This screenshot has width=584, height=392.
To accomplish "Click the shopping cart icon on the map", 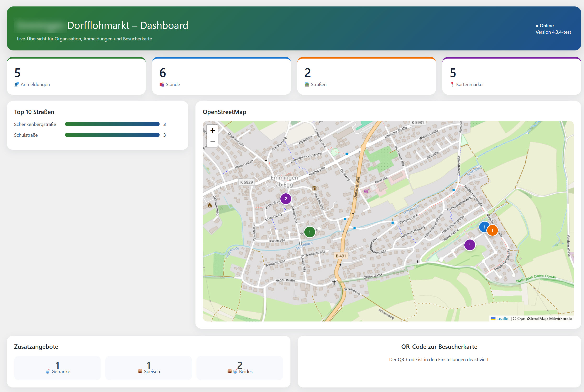I will 366,191.
